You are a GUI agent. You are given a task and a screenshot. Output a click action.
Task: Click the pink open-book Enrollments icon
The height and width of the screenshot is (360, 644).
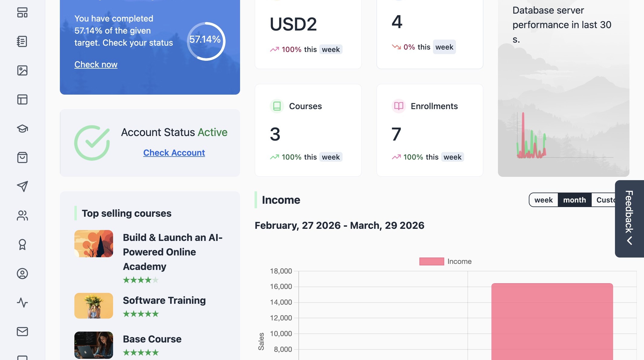coord(398,106)
